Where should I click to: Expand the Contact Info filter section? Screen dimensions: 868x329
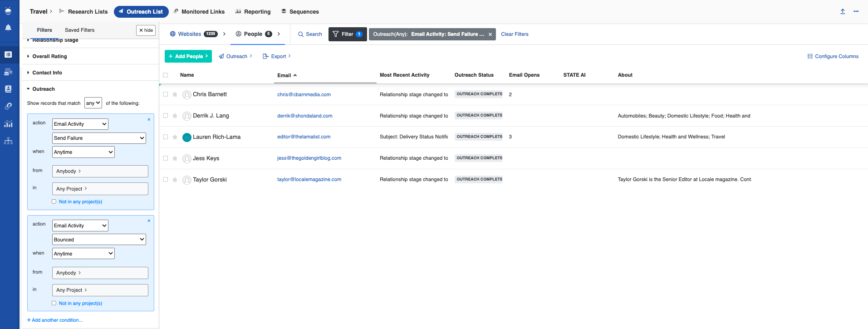(47, 73)
